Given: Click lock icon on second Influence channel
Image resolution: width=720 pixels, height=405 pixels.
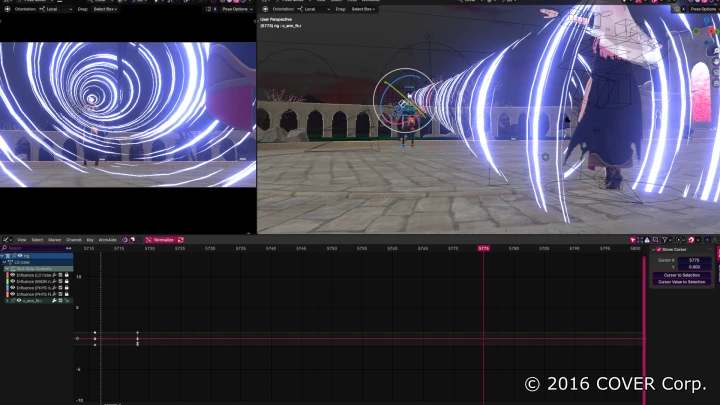Looking at the screenshot, I should coord(67,281).
